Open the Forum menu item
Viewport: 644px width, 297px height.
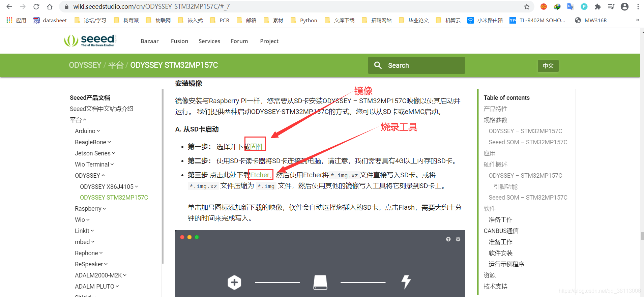click(x=239, y=41)
